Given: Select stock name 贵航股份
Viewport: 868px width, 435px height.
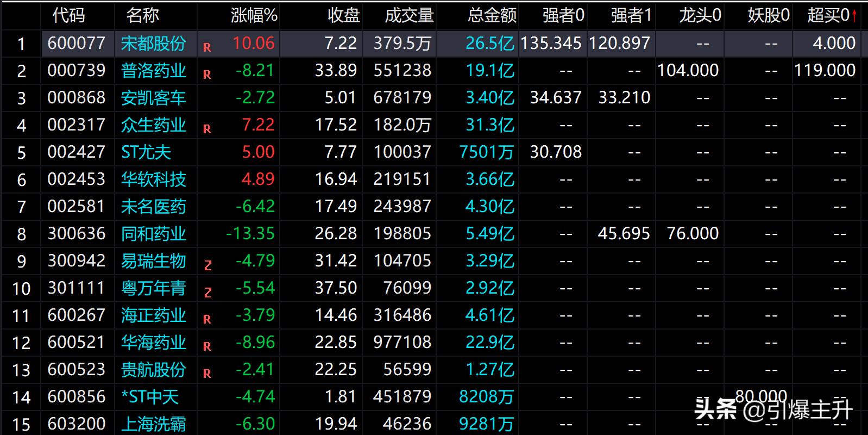Looking at the screenshot, I should click(154, 370).
